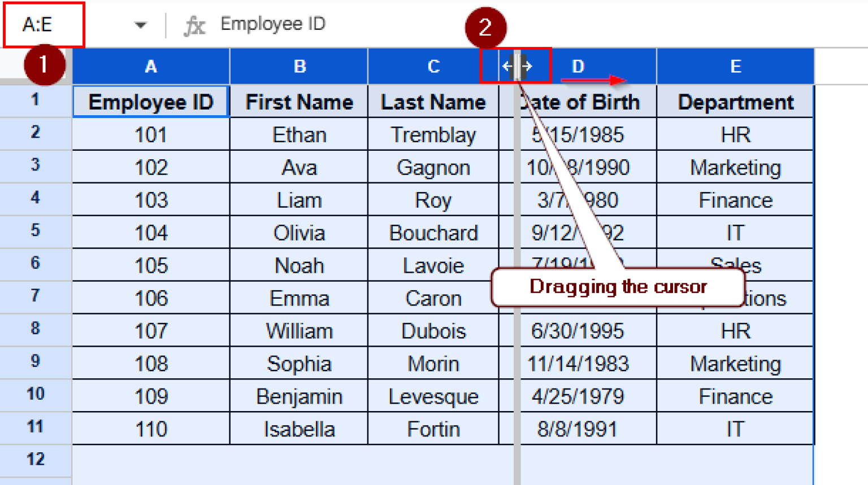This screenshot has height=485, width=868.
Task: Select column header A
Action: [x=150, y=66]
